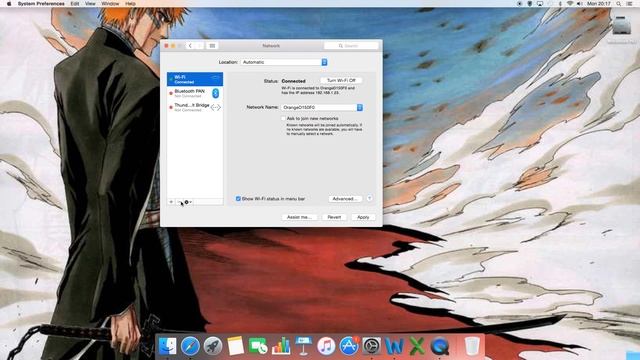Open the Window menu
Screen dimensions: 640x360
pyautogui.click(x=110, y=3)
